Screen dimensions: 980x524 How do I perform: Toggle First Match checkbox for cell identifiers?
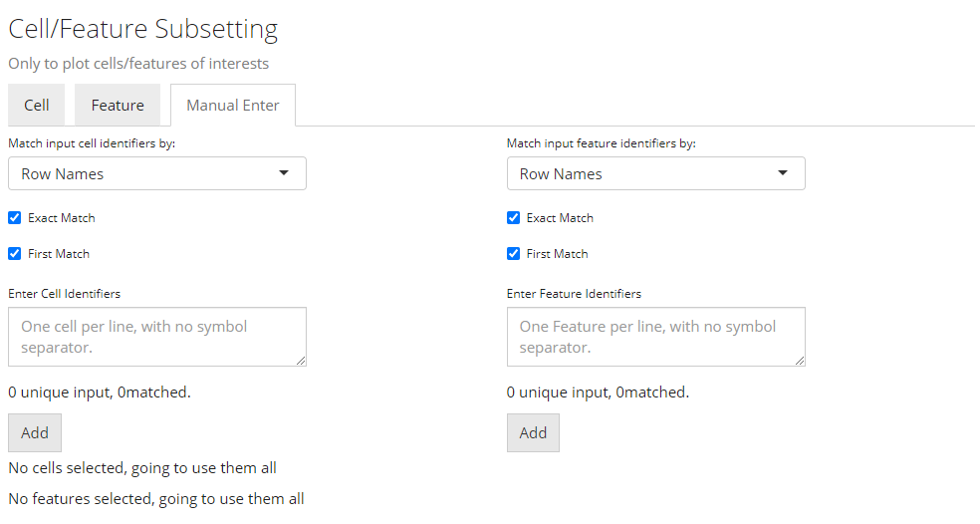pyautogui.click(x=15, y=254)
